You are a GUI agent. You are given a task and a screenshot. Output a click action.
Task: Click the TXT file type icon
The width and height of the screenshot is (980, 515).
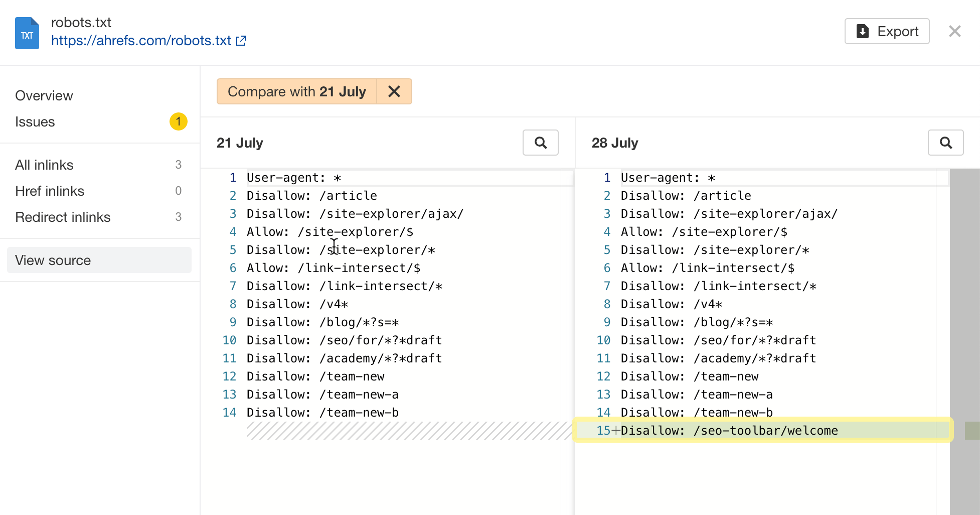coord(27,32)
